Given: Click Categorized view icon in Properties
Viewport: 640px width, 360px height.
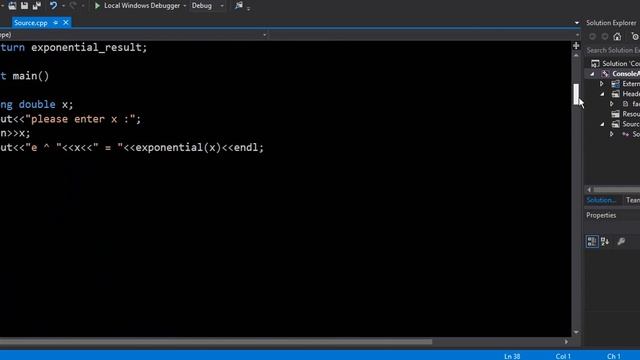Looking at the screenshot, I should (x=592, y=241).
